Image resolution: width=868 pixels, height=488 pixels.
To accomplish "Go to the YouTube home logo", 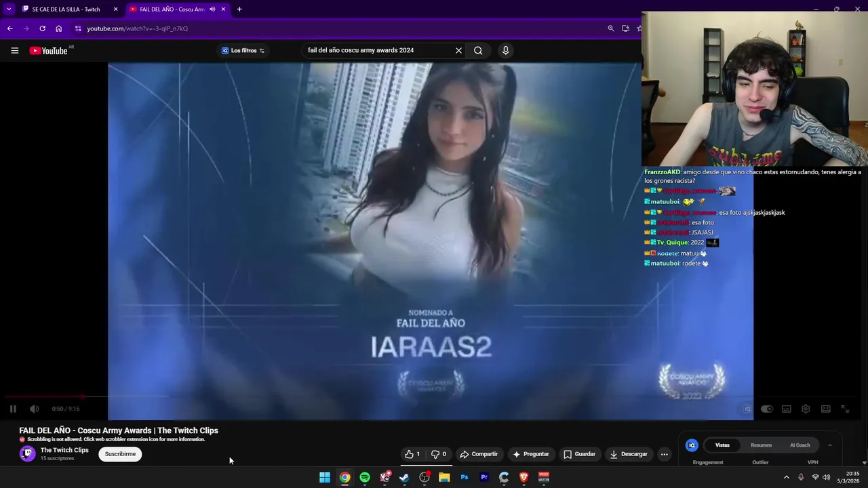I will point(49,51).
